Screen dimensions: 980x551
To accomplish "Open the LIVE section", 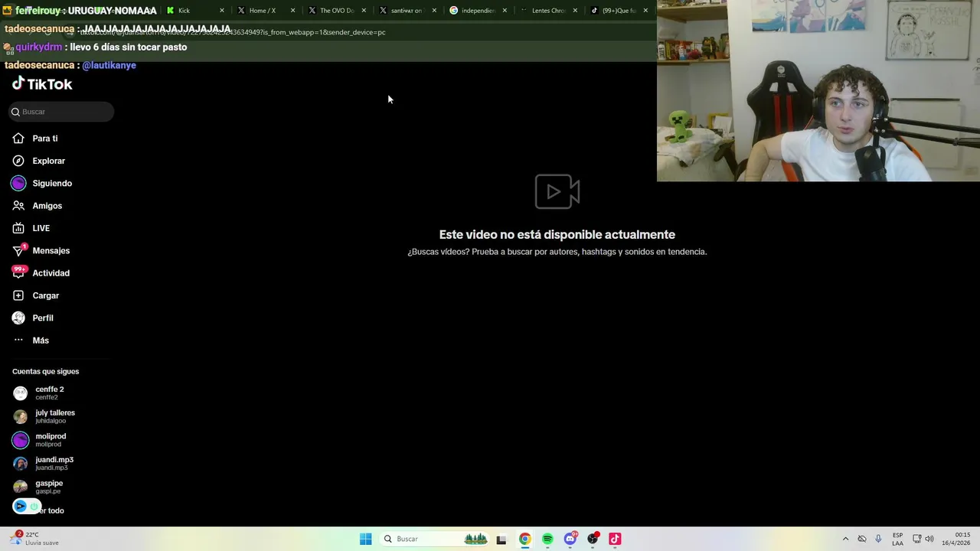I will click(31, 228).
